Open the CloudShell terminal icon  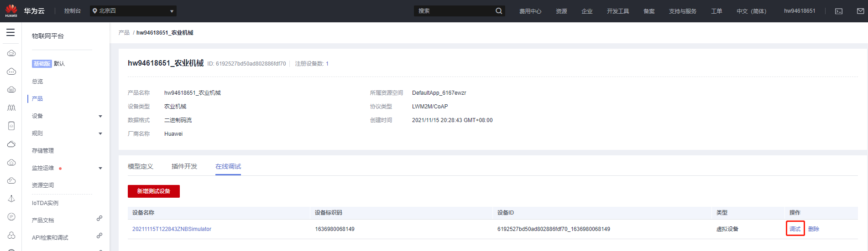point(839,11)
